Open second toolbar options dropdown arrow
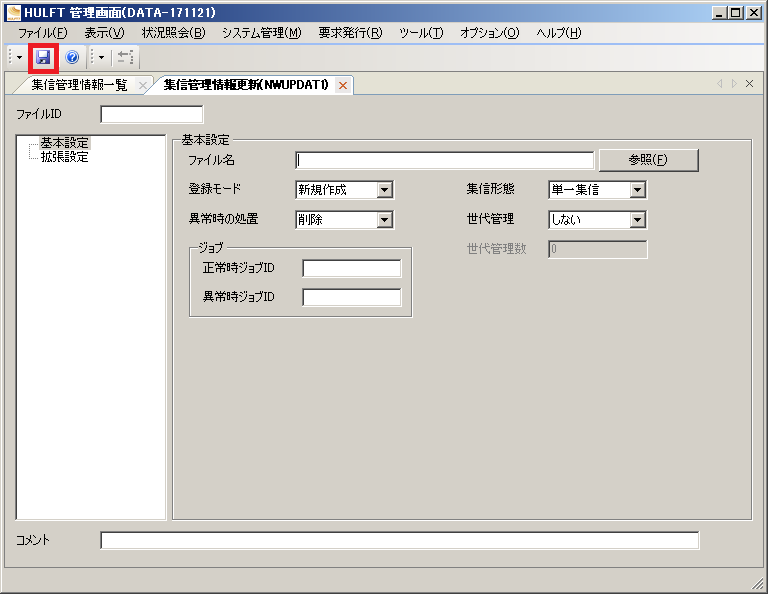Screen dimensions: 768x594 [x=101, y=58]
